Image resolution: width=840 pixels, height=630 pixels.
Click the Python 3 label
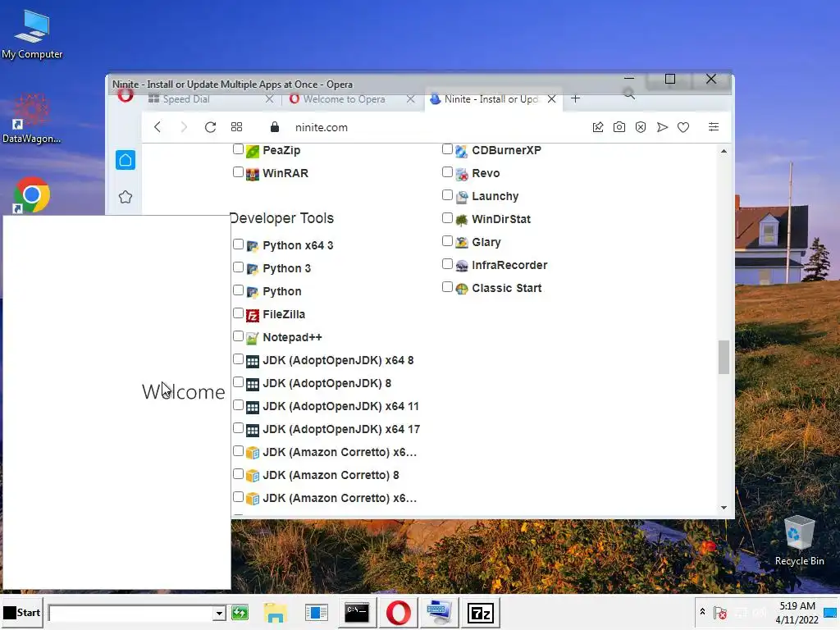[286, 268]
